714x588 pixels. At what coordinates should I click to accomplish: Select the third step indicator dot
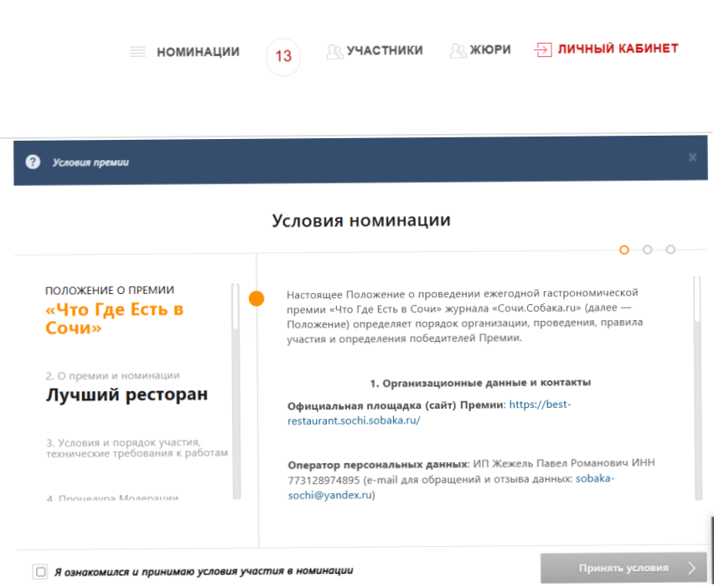670,250
